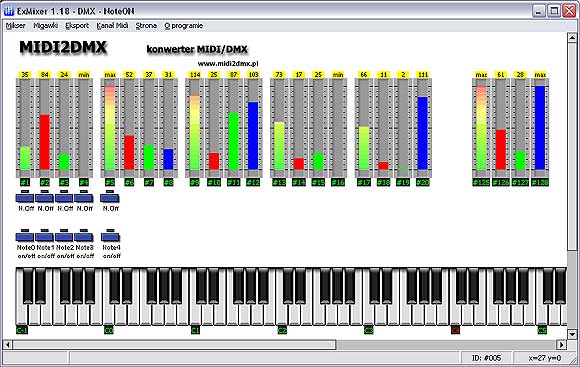Click the green channel label #16
The width and height of the screenshot is (580, 367).
(338, 182)
